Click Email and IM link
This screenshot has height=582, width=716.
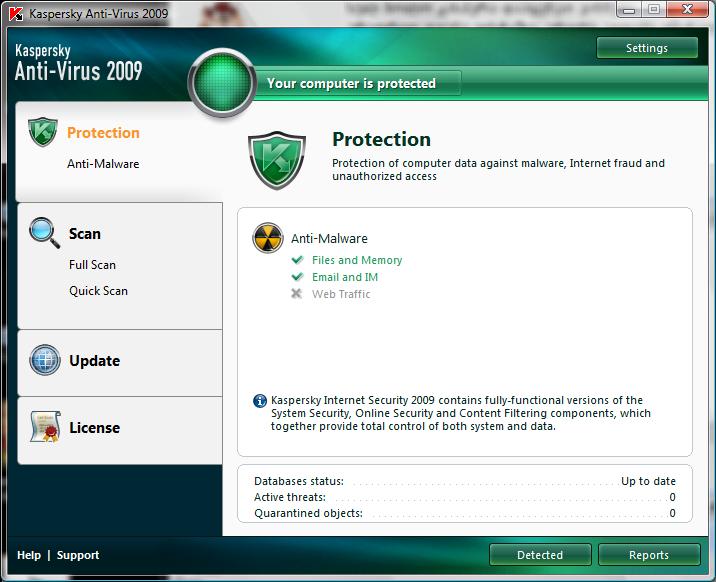point(345,277)
